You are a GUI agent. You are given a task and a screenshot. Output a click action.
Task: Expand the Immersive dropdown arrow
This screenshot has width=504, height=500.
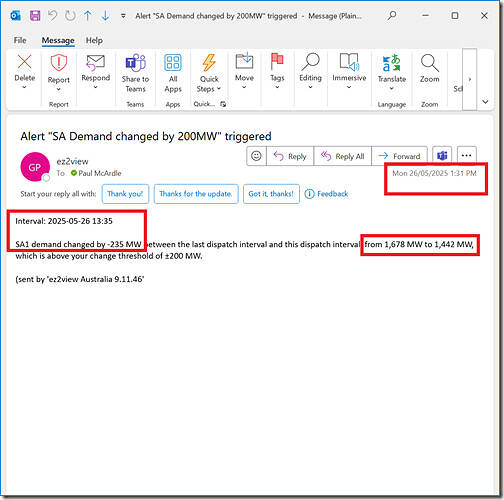pos(349,87)
